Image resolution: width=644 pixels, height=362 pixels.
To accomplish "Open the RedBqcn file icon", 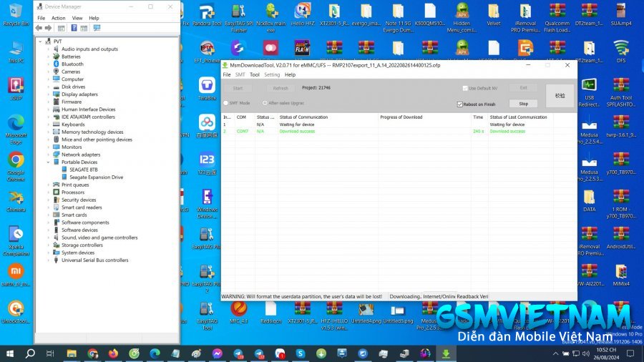I will click(x=270, y=312).
